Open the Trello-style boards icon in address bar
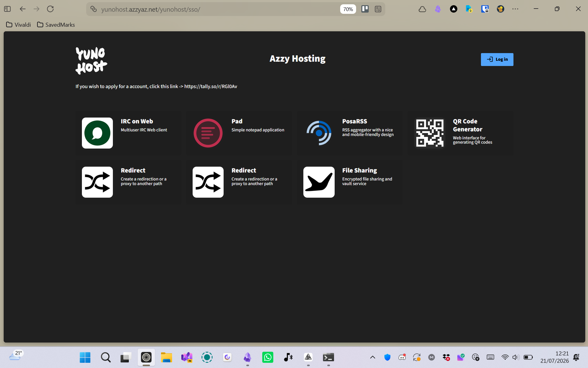This screenshot has height=368, width=588. pyautogui.click(x=365, y=9)
